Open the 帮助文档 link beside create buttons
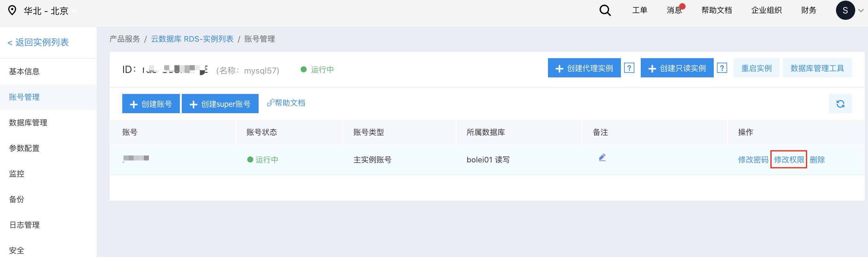868x257 pixels. [286, 103]
